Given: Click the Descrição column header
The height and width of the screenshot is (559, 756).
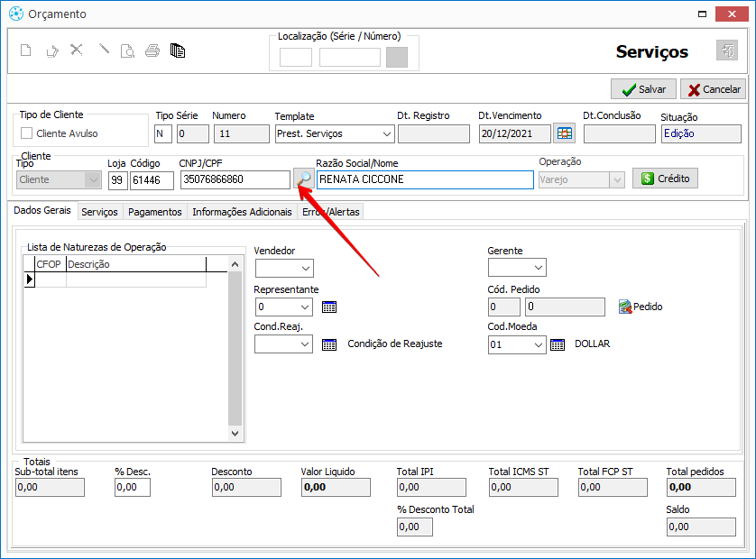Looking at the screenshot, I should coord(136,264).
